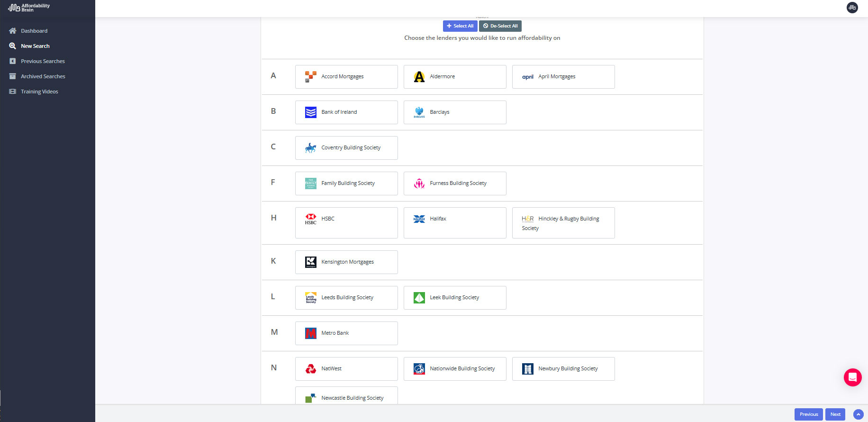
Task: Click the Aldermore logo icon
Action: pyautogui.click(x=419, y=77)
